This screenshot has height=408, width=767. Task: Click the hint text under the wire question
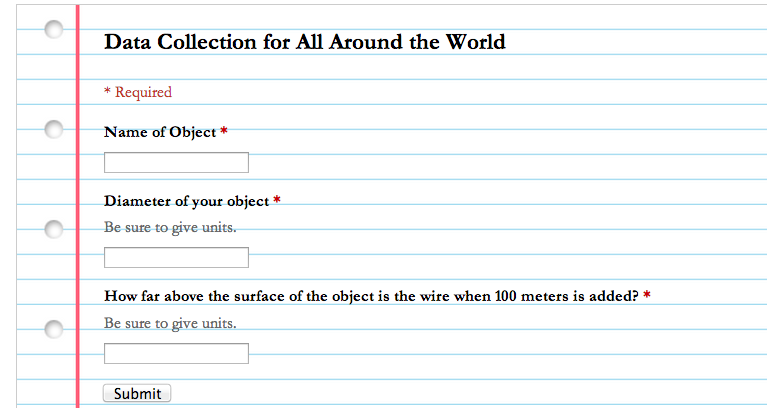(170, 323)
